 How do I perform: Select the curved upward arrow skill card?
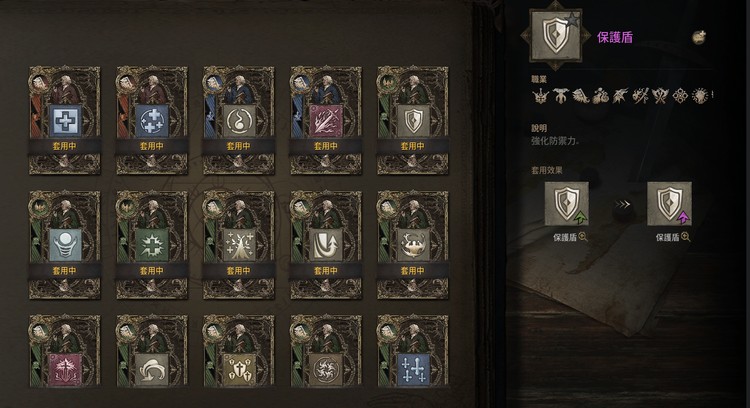[326, 244]
